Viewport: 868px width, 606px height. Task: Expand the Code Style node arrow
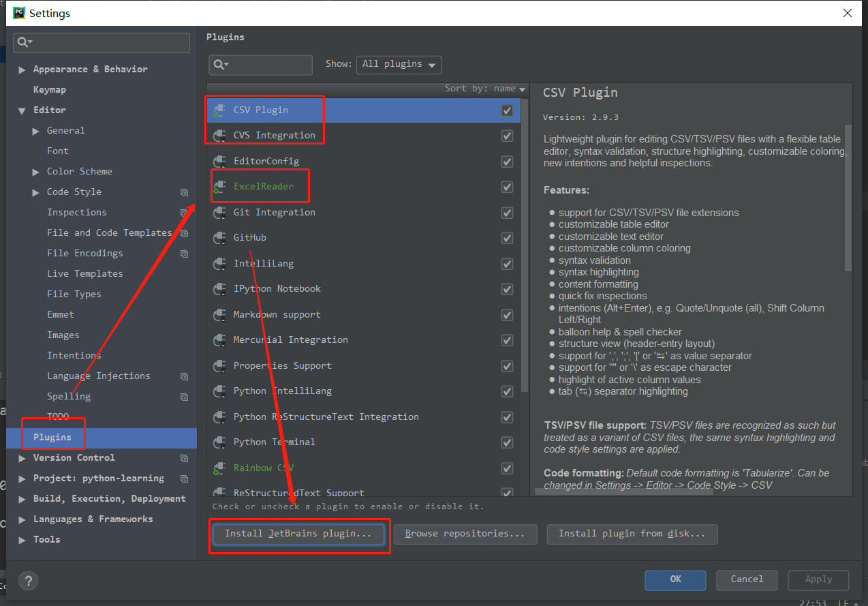[35, 192]
